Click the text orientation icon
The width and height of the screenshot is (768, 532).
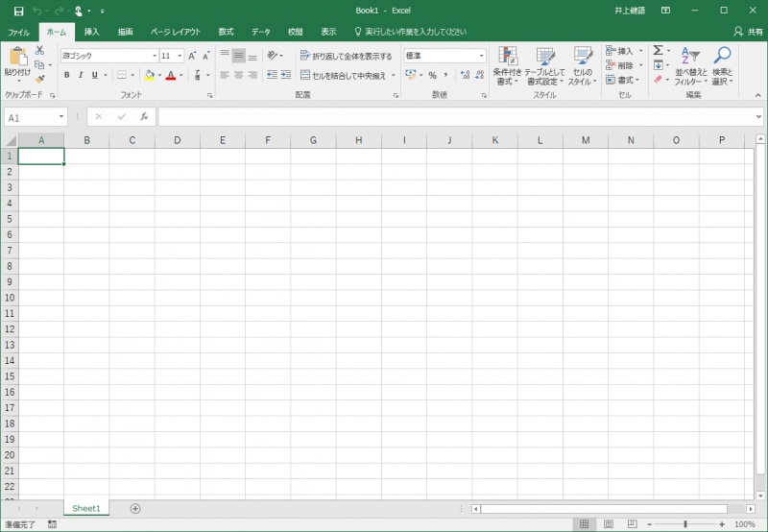click(273, 56)
